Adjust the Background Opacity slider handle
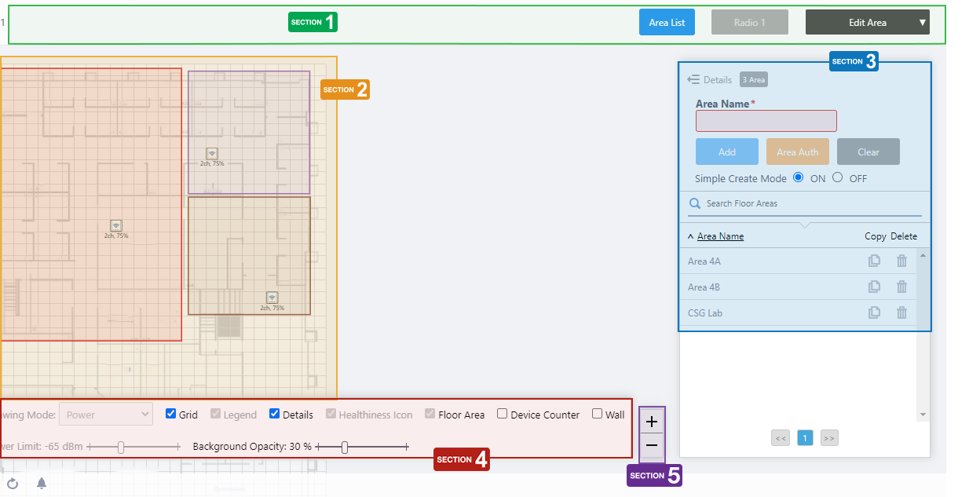The image size is (980, 497). point(345,447)
